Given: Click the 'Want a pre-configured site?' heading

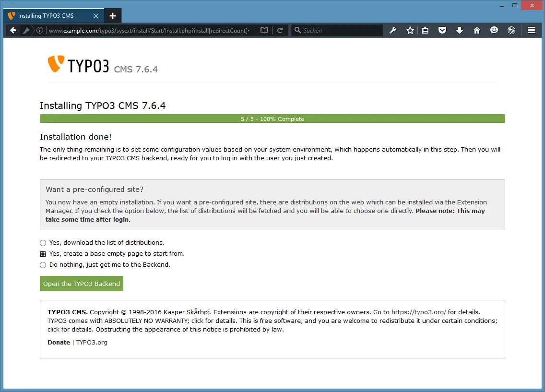Looking at the screenshot, I should tap(95, 190).
